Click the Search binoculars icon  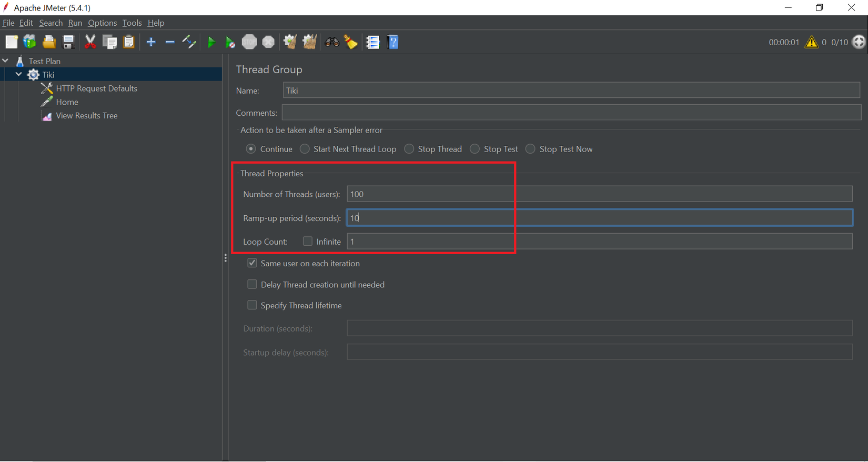tap(332, 42)
